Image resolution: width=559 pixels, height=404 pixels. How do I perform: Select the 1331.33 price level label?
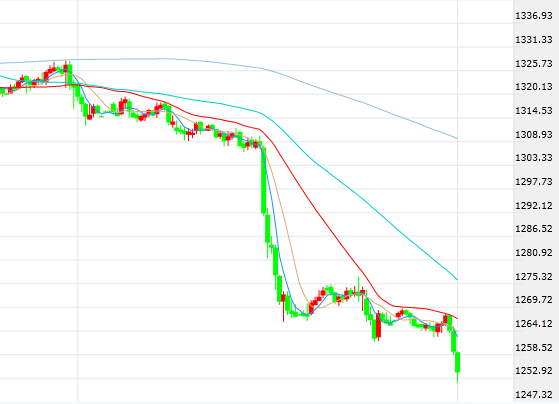click(534, 40)
